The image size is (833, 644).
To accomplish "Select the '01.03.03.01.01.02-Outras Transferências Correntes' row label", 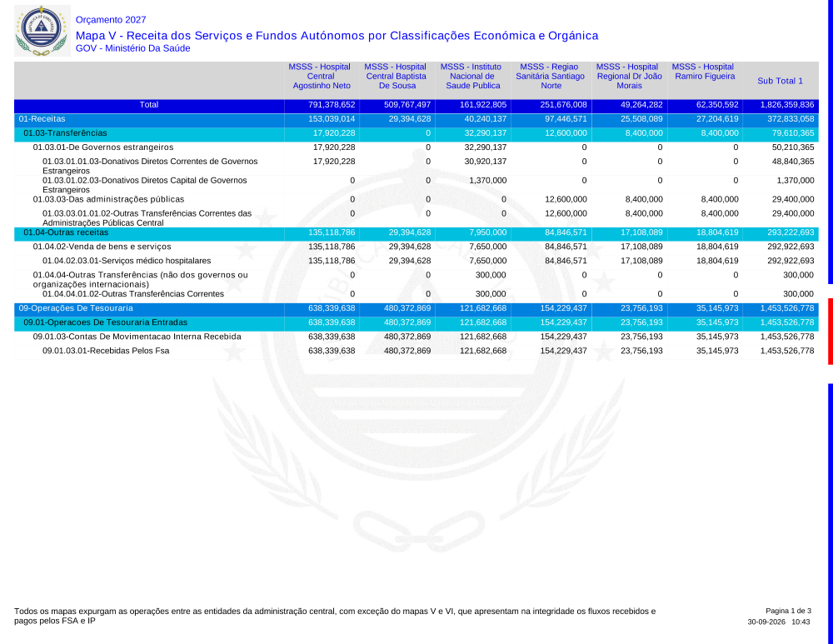I will click(x=147, y=217).
